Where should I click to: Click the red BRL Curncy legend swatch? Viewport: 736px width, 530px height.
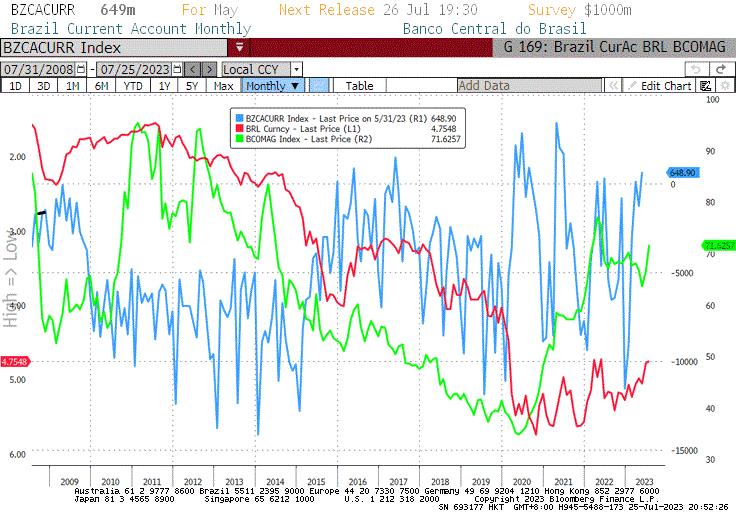click(239, 129)
